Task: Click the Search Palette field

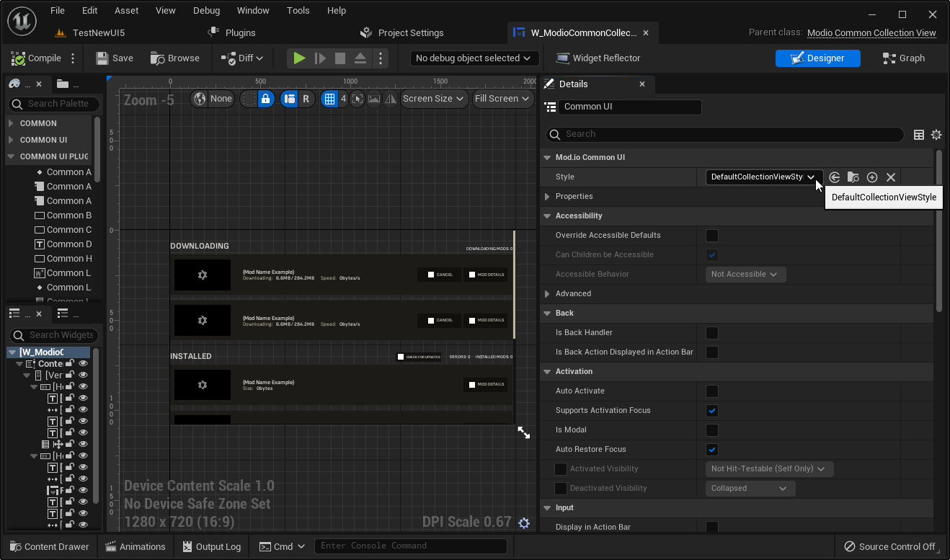Action: coord(54,104)
